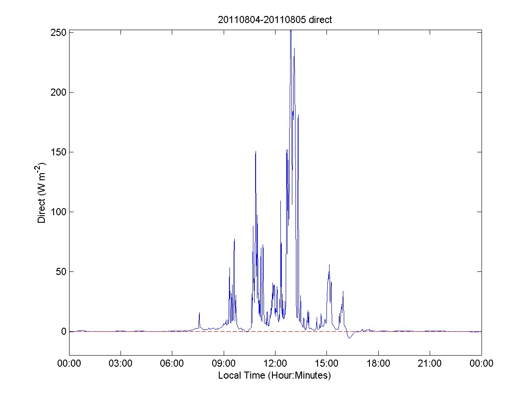
Task: Click the 200 y-axis tick label
Action: [58, 93]
